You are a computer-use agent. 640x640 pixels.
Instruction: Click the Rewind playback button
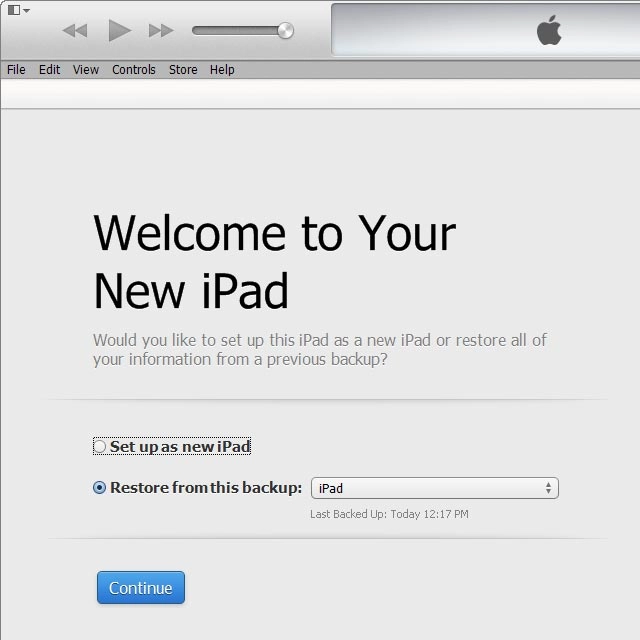click(x=75, y=30)
